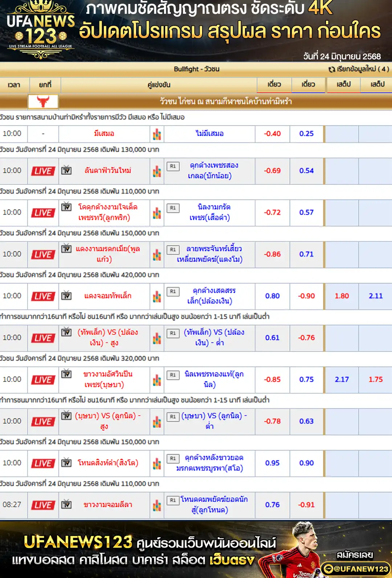Select odds -0.69 for ลันดาฟ้าวันใหม่
The image size is (392, 578).
click(x=272, y=171)
